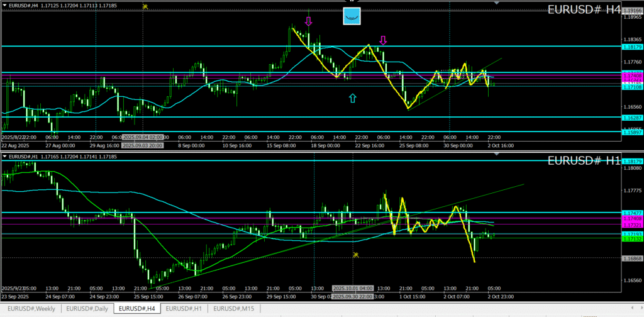Viewport: 644px width, 317px height.
Task: Click the 1.15897 price label on H4 chart
Action: pos(631,132)
